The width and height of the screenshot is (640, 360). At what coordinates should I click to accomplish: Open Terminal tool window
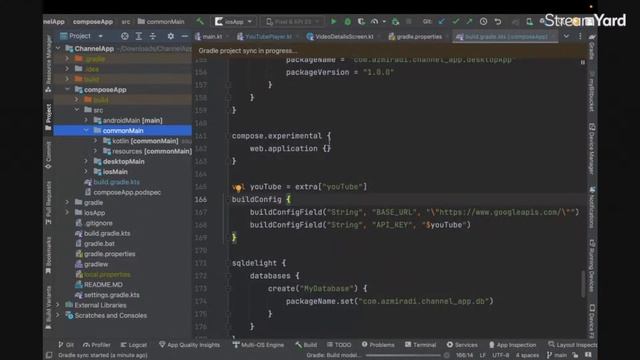coord(420,345)
